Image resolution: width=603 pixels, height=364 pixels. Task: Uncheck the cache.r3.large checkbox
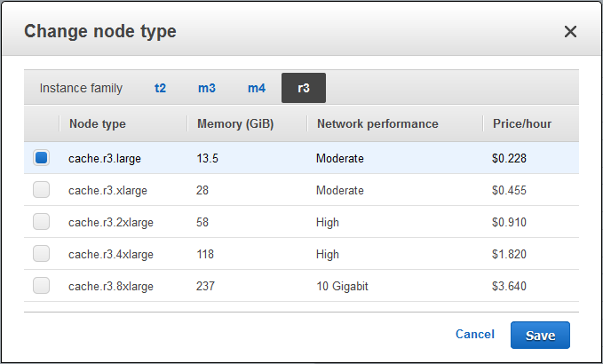[x=41, y=158]
